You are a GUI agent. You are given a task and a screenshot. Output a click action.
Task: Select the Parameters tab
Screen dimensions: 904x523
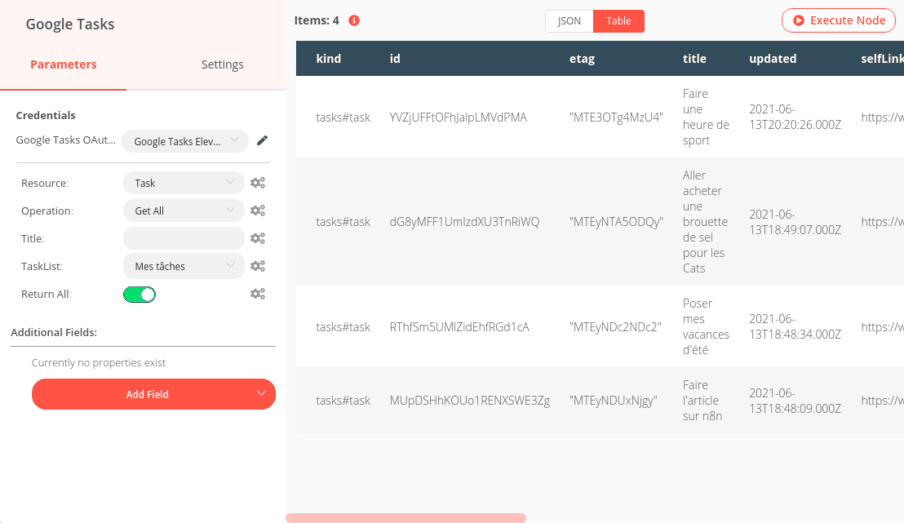(x=63, y=64)
